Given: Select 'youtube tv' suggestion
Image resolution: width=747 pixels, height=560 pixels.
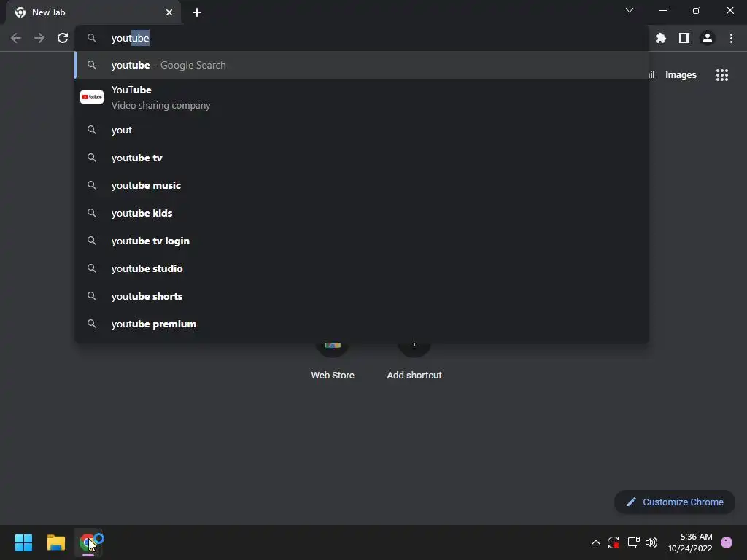Looking at the screenshot, I should coord(362,157).
